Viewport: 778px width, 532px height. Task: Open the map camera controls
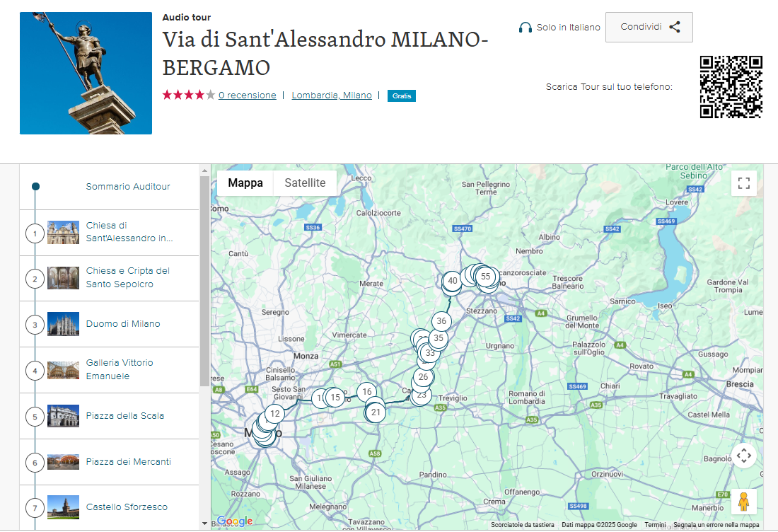click(743, 456)
